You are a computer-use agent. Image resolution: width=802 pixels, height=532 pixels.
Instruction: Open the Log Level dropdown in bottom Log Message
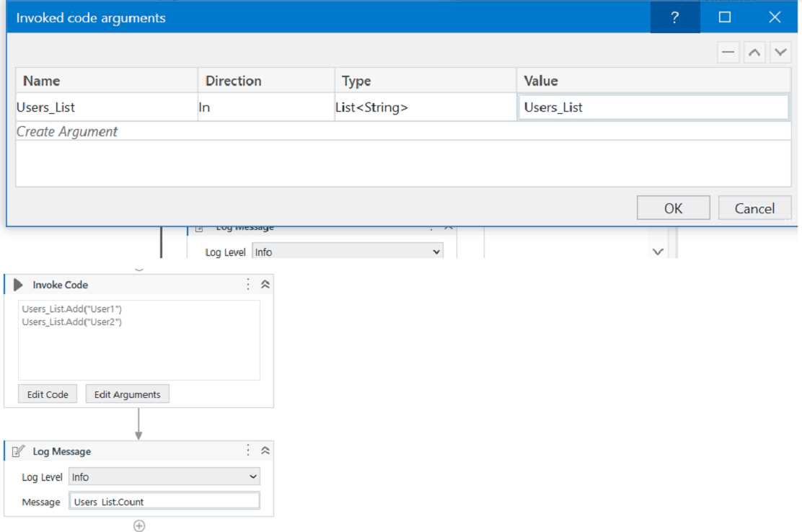pos(164,477)
